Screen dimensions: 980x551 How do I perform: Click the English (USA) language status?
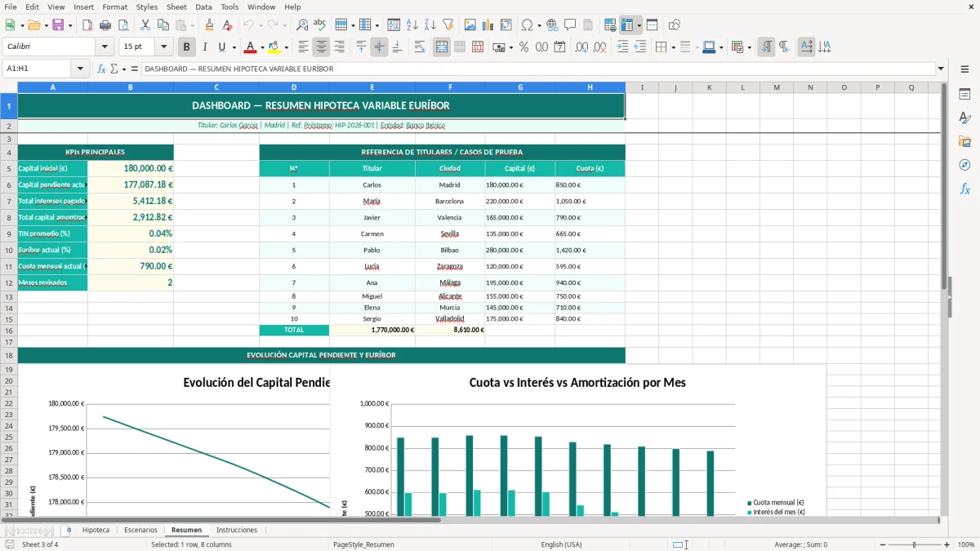pos(561,544)
